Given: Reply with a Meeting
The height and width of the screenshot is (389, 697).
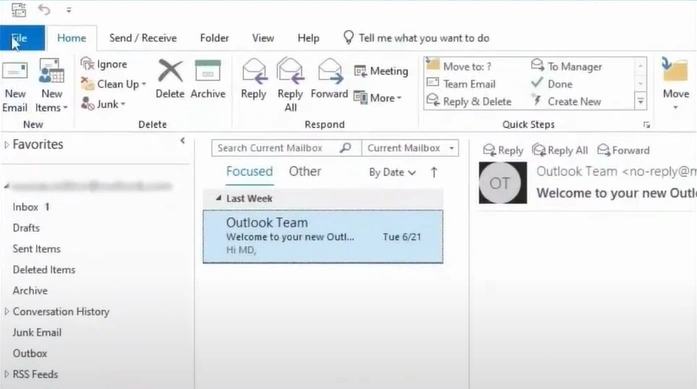Looking at the screenshot, I should click(x=381, y=71).
